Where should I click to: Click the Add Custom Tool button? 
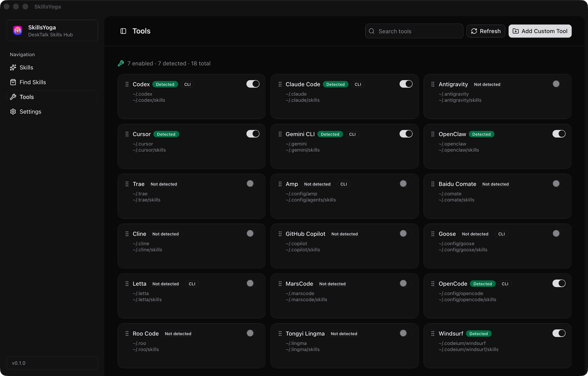tap(539, 31)
